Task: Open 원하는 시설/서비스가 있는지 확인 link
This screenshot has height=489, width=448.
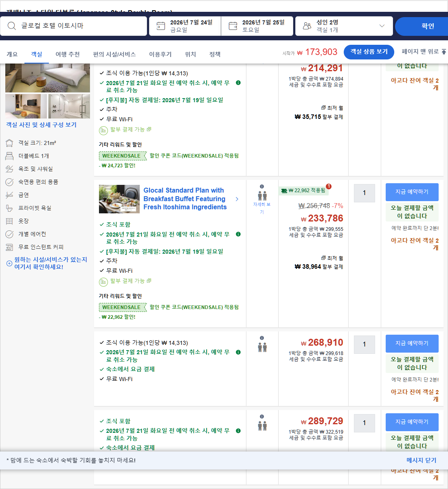Action: [51, 263]
